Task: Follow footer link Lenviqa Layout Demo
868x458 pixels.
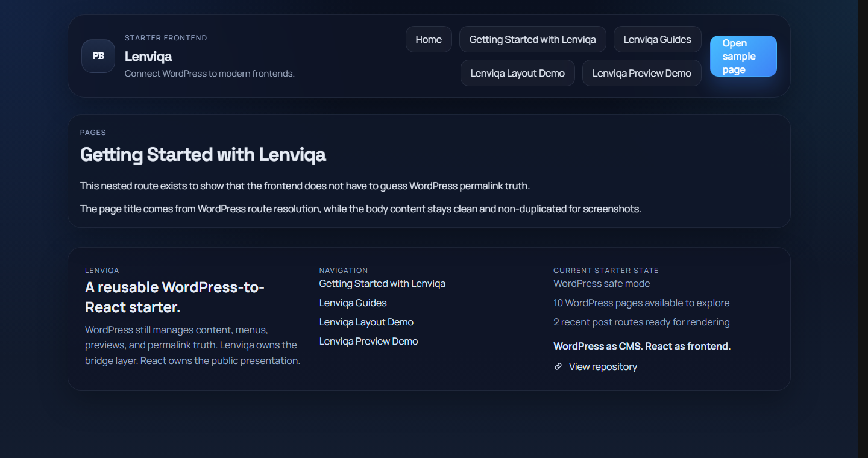Action: 366,322
